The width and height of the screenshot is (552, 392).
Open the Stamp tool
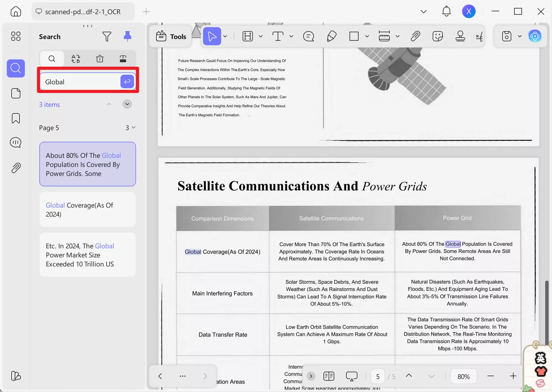[x=460, y=36]
